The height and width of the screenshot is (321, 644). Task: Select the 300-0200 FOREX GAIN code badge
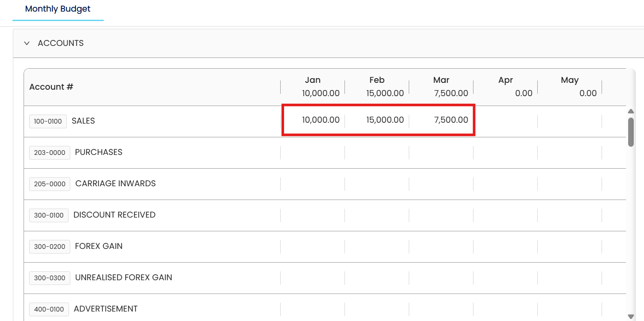50,247
